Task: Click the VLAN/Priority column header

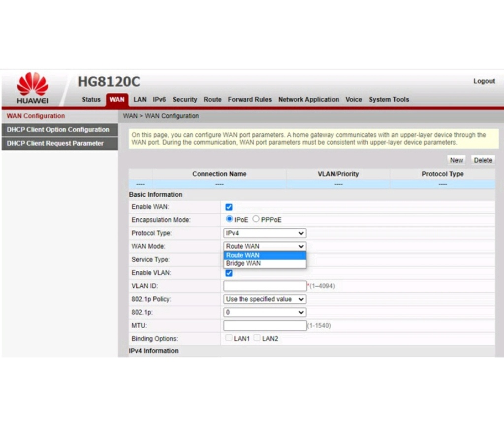Action: tap(338, 174)
